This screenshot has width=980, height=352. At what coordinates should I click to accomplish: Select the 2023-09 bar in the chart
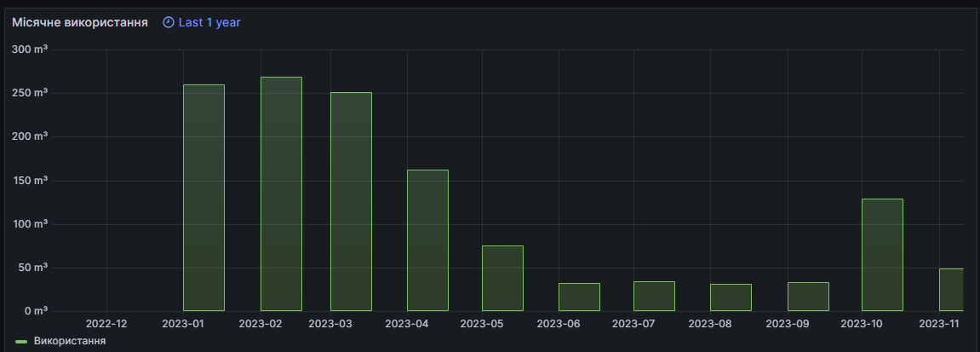click(x=808, y=297)
